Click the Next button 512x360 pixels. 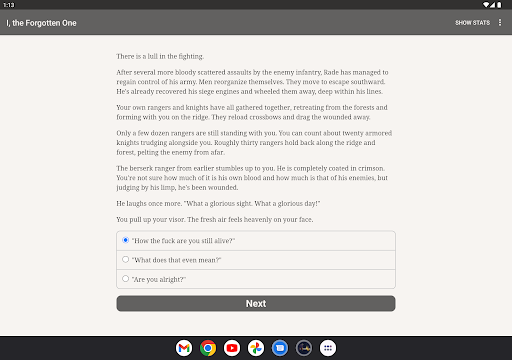tap(256, 304)
